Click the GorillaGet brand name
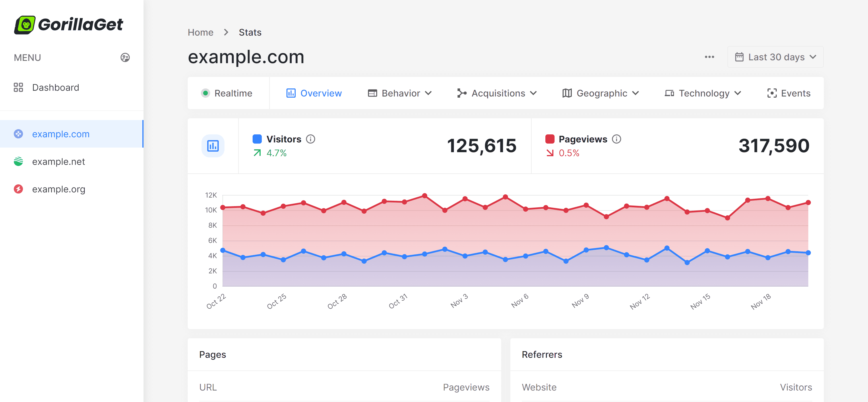The width and height of the screenshot is (868, 402). tap(81, 24)
